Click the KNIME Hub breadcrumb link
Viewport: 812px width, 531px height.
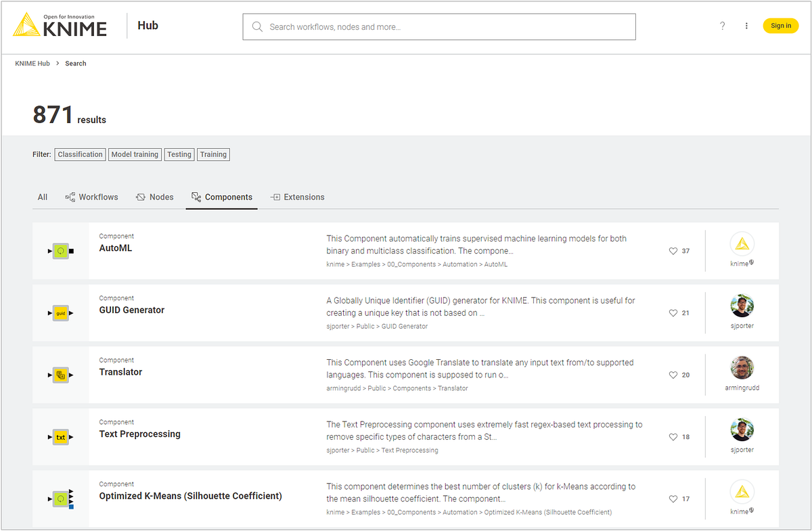pos(32,63)
